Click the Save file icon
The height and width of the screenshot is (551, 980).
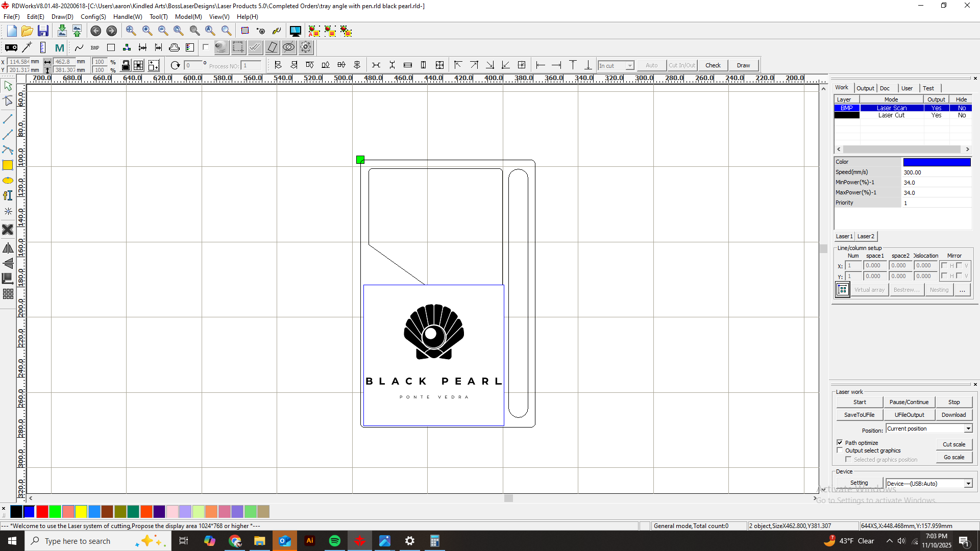tap(43, 31)
